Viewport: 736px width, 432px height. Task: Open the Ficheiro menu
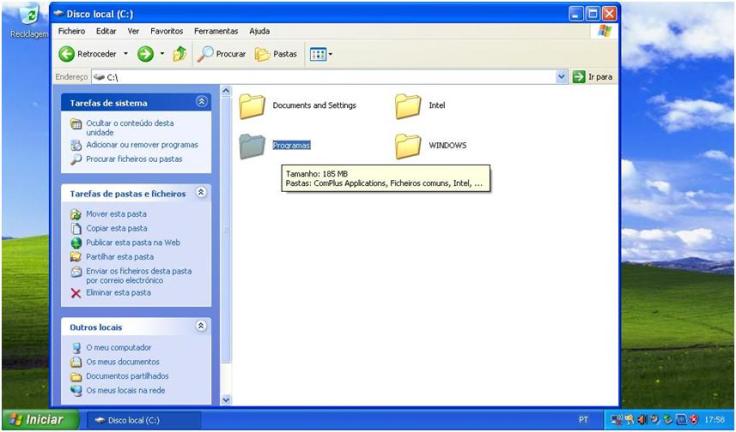(72, 31)
